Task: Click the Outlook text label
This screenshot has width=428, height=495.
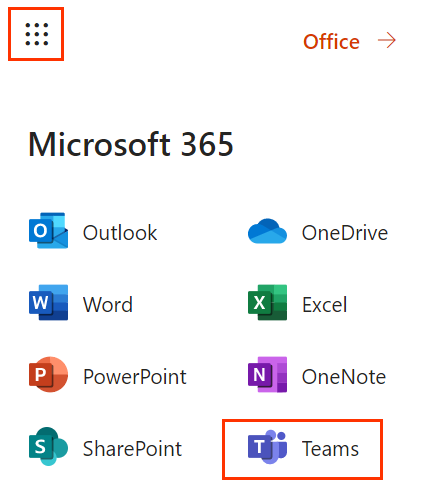Action: (x=120, y=233)
